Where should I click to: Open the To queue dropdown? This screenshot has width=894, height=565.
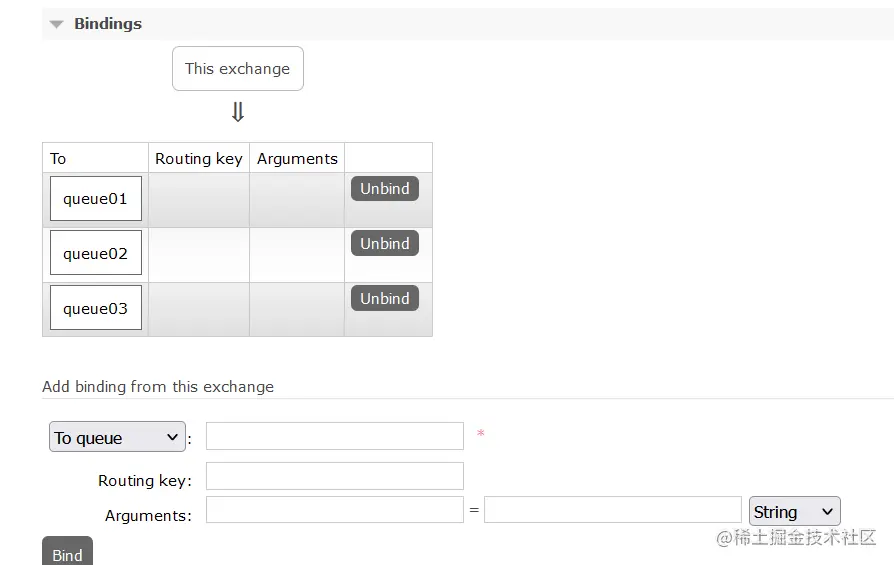click(x=117, y=437)
